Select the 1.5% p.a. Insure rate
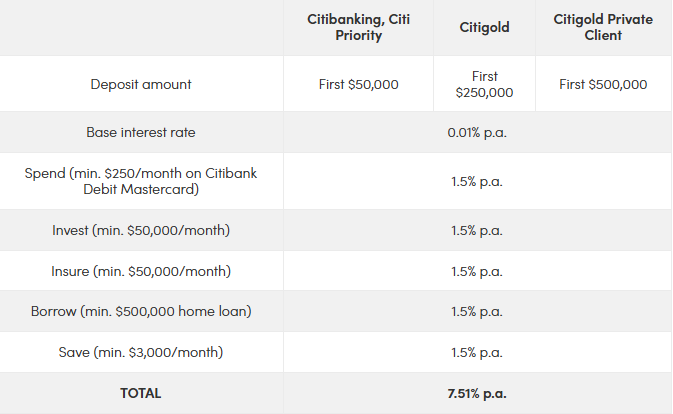The height and width of the screenshot is (414, 673). 477,271
